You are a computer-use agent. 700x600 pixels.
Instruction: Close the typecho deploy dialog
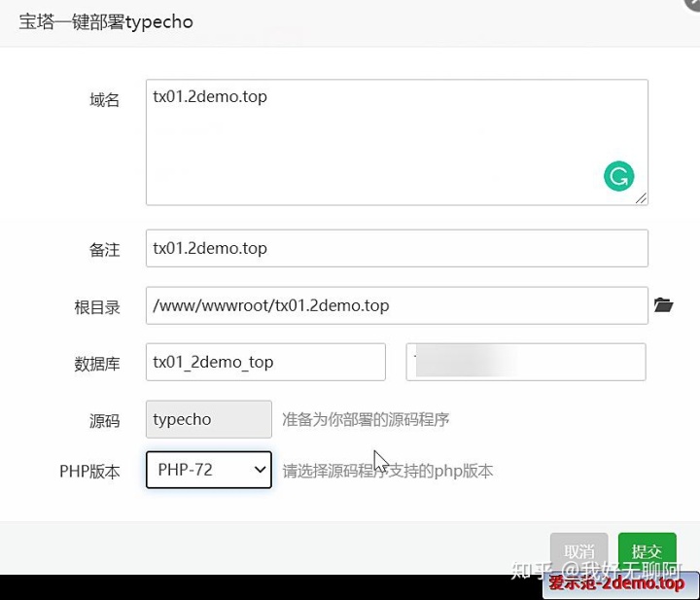[693, 4]
